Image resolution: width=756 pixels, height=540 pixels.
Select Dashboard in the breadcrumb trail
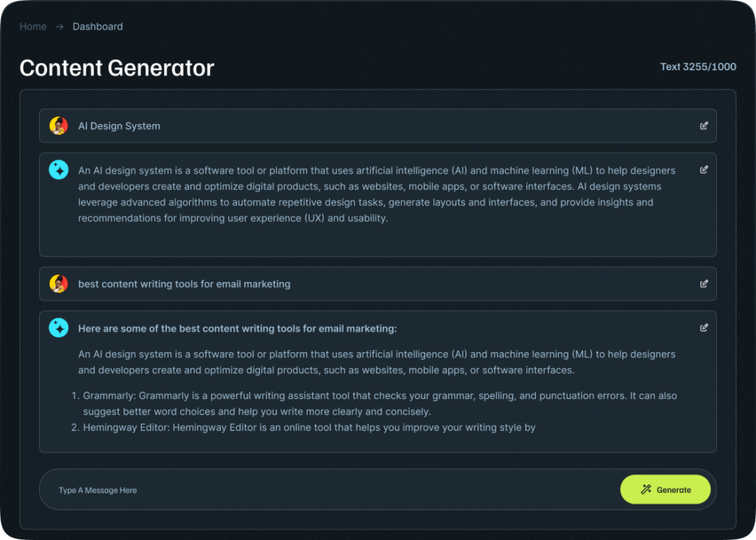97,27
